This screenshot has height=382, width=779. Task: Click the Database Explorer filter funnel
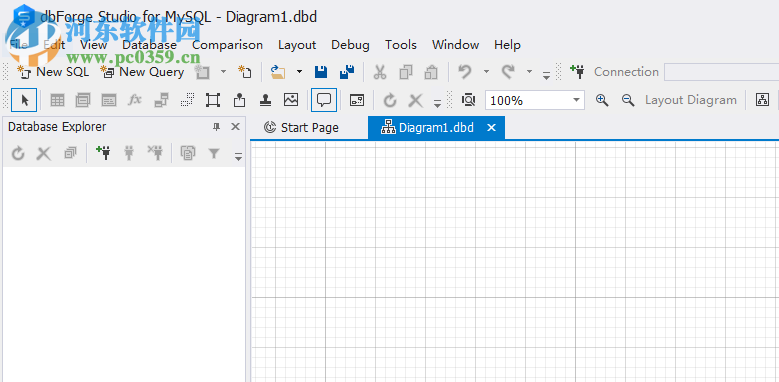pos(214,153)
